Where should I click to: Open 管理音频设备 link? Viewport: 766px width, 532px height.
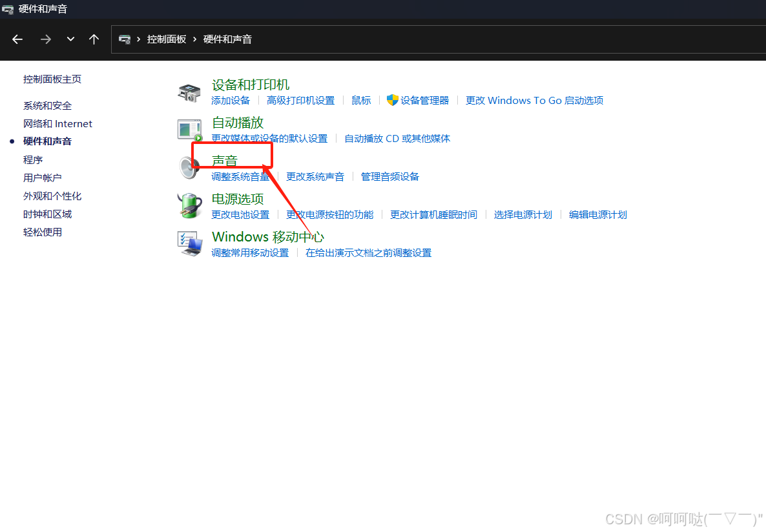pyautogui.click(x=390, y=177)
